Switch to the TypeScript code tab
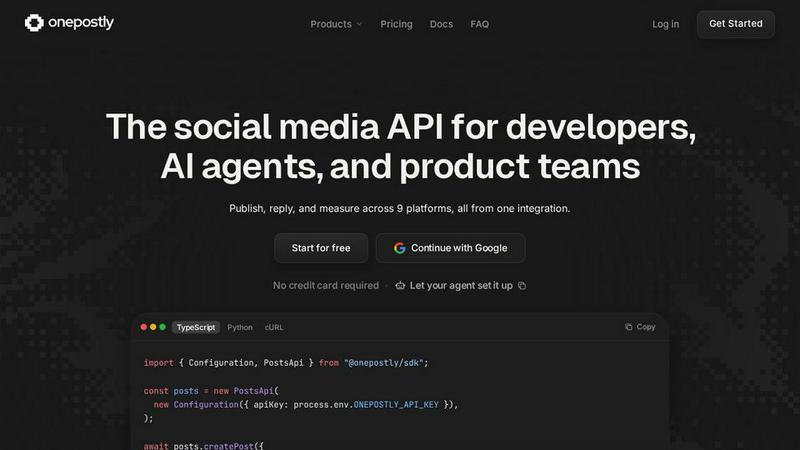This screenshot has height=450, width=800. (x=196, y=328)
